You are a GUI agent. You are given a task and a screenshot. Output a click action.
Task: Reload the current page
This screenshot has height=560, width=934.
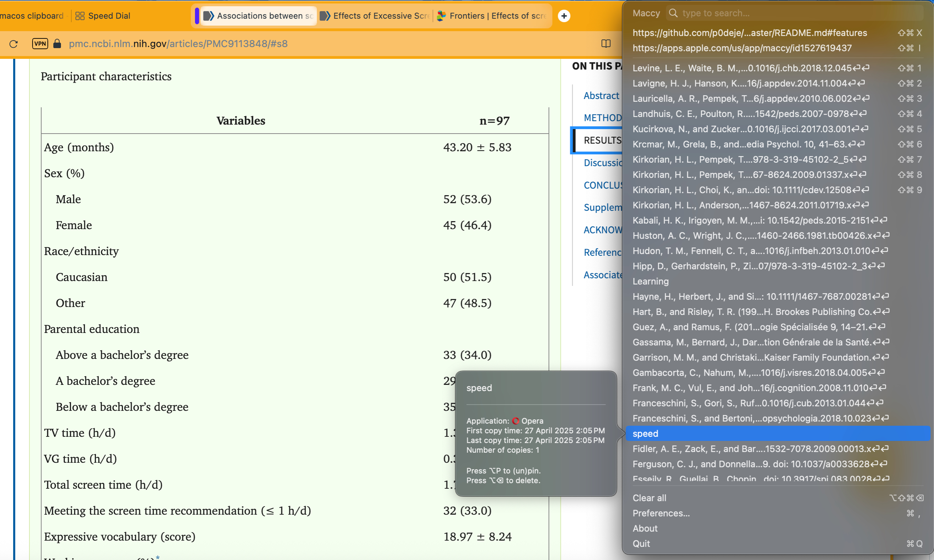pos(14,44)
